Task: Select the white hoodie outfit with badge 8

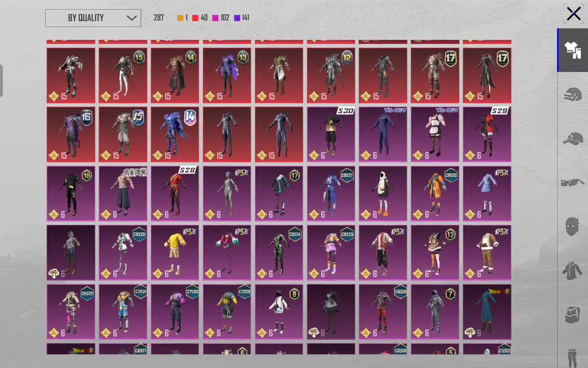Action: point(279,312)
